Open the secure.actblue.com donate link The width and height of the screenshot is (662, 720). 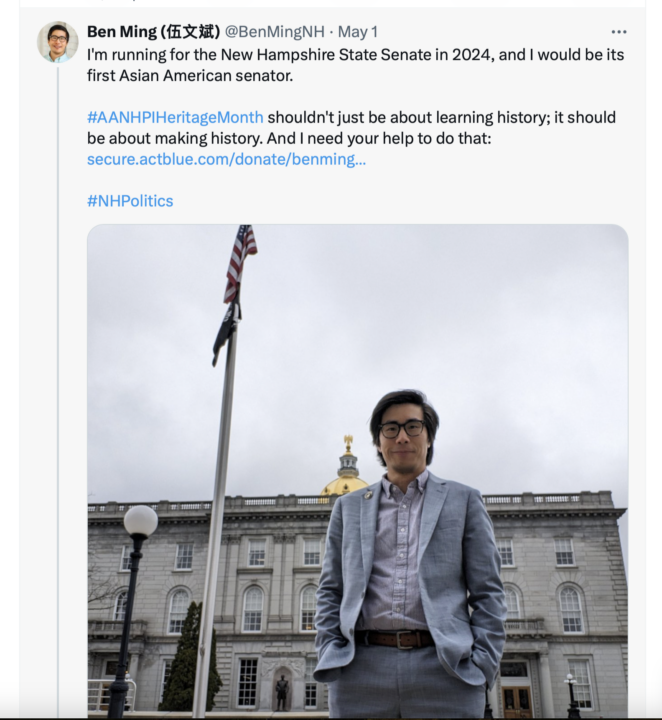pos(226,159)
